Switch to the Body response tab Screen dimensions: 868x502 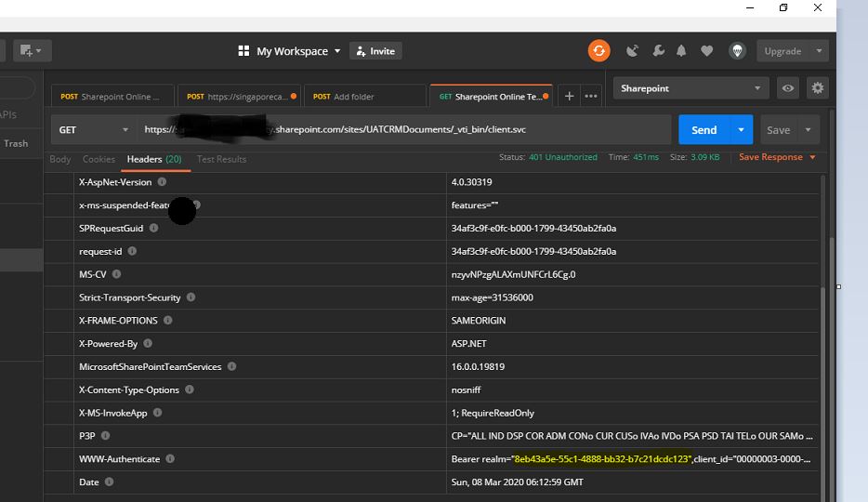(60, 159)
